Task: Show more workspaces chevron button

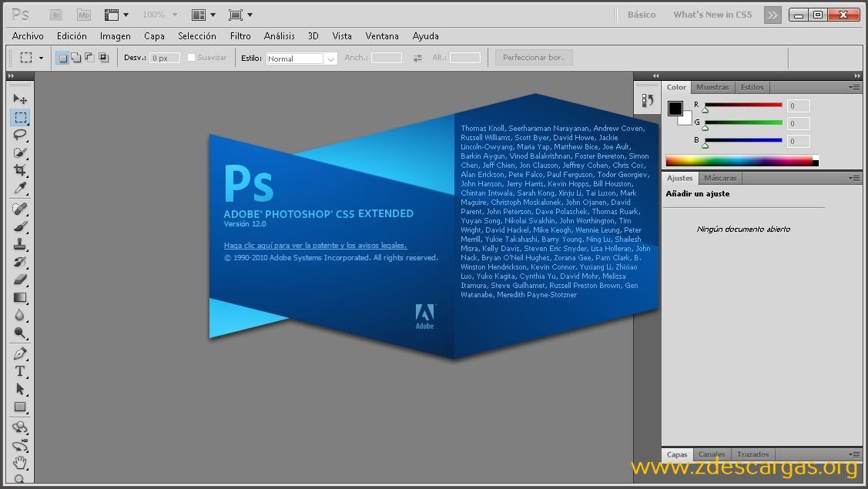Action: [x=772, y=15]
